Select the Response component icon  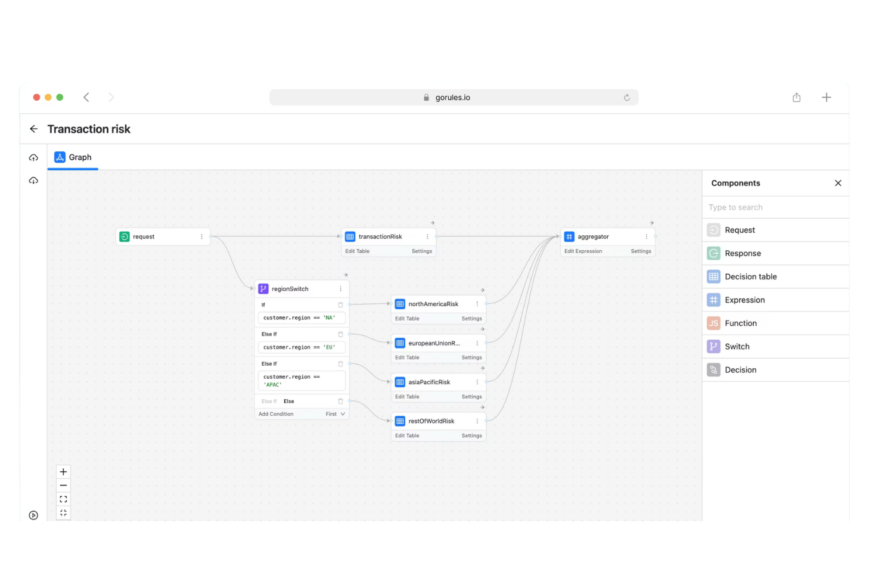(x=713, y=253)
